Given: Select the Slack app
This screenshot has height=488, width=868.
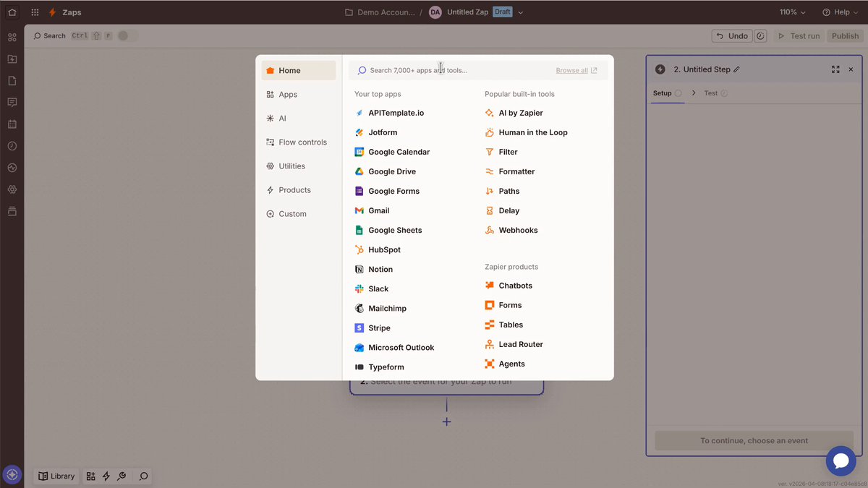Looking at the screenshot, I should 378,288.
